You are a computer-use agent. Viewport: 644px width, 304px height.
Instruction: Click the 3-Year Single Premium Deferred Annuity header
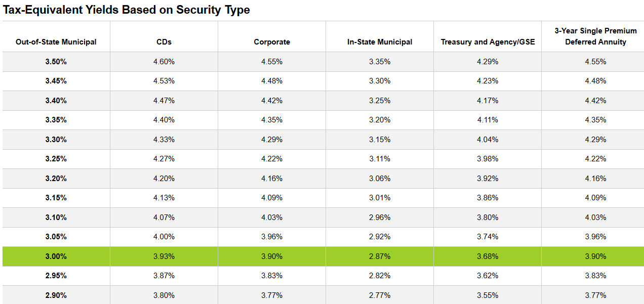tap(595, 36)
